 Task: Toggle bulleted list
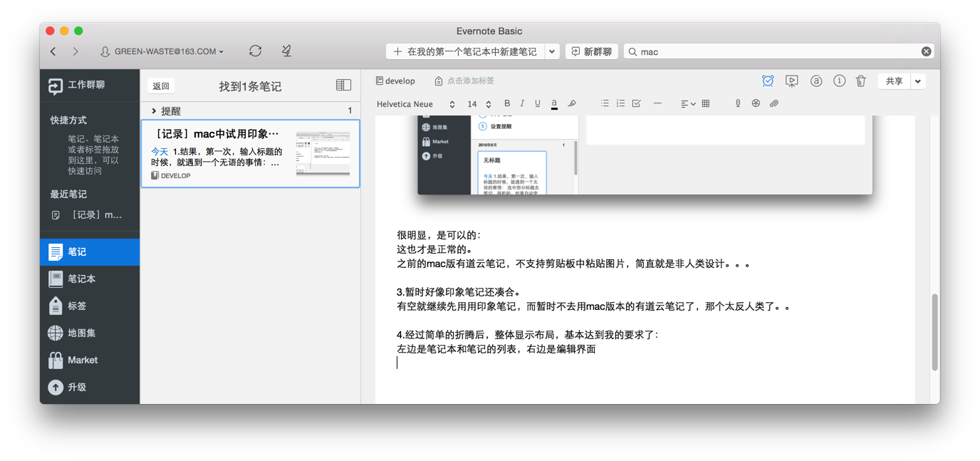point(605,104)
